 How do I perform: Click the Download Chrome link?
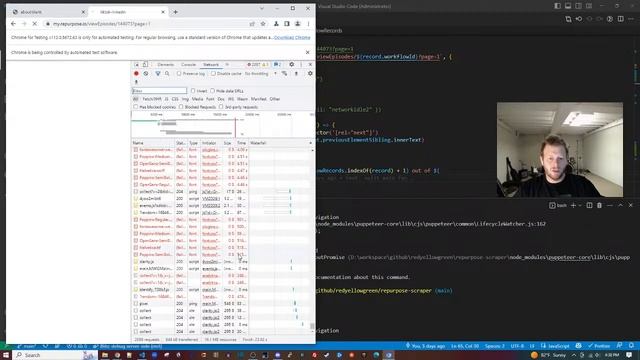292,37
